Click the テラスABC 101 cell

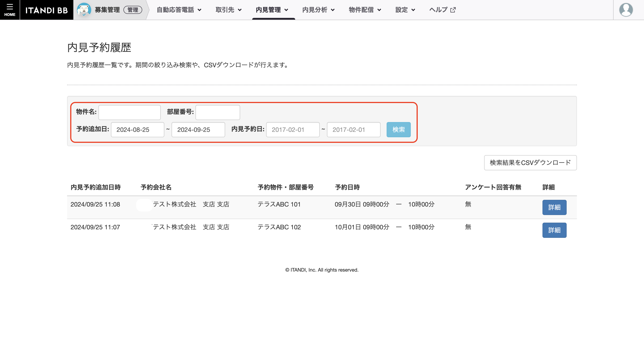coord(279,204)
